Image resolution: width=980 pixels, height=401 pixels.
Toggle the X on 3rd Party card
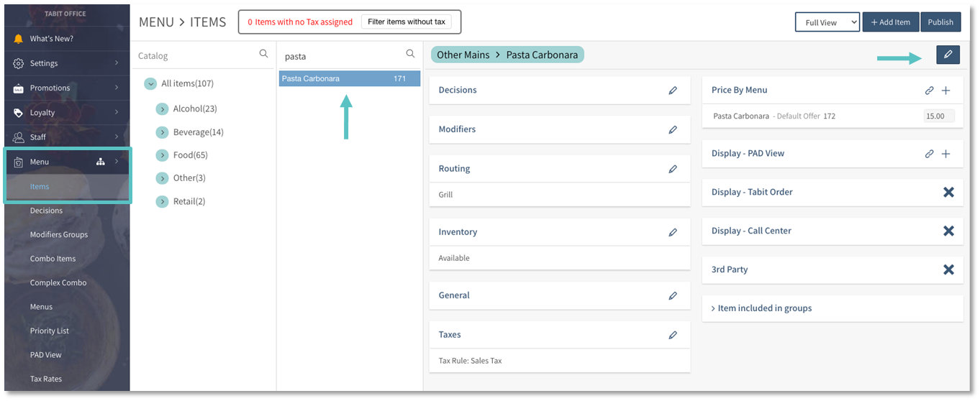coord(948,269)
